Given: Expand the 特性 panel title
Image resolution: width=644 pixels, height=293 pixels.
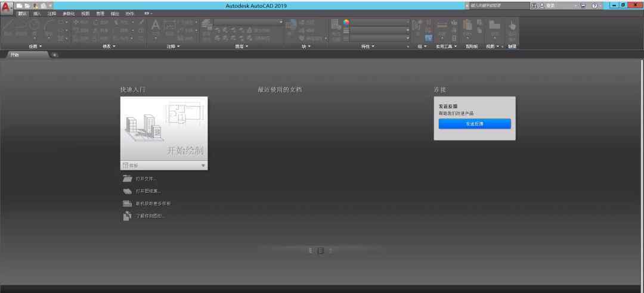Looking at the screenshot, I should click(367, 46).
